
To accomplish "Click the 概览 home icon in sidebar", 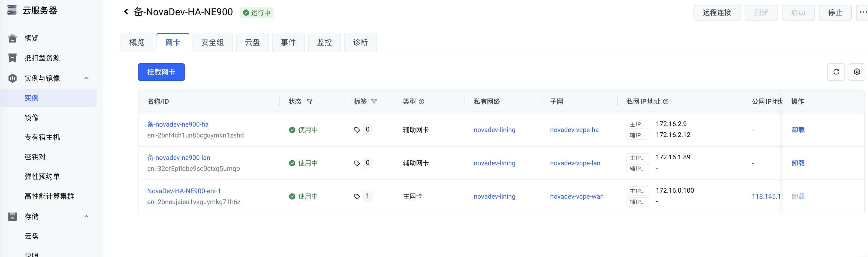I will click(13, 38).
